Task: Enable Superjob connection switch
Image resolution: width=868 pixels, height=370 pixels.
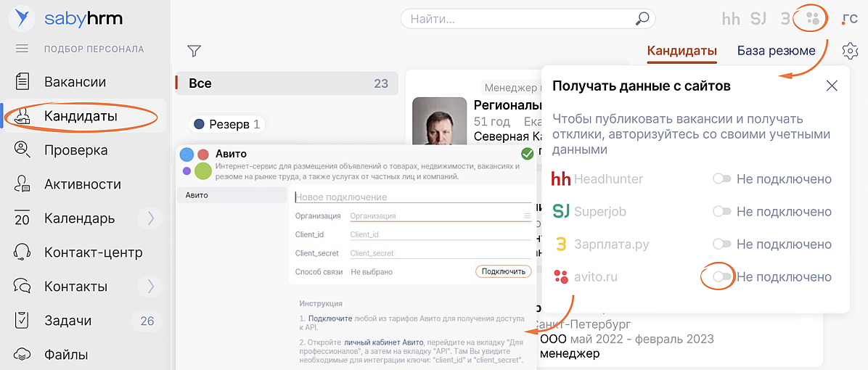Action: click(721, 211)
